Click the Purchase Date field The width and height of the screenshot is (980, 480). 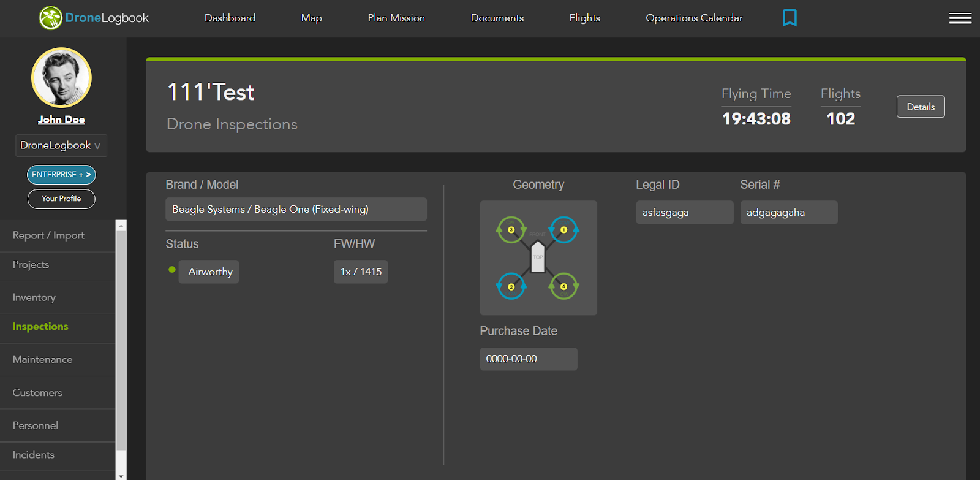tap(529, 359)
